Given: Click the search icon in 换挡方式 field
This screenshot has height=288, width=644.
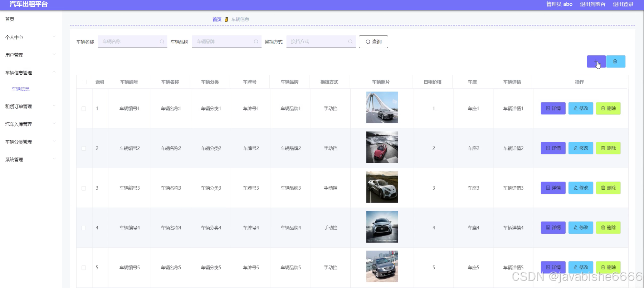Looking at the screenshot, I should (350, 41).
